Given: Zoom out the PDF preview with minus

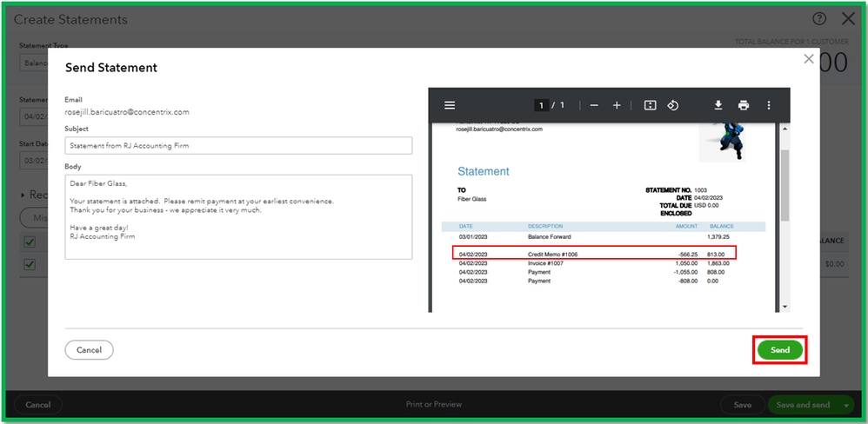Looking at the screenshot, I should 594,105.
